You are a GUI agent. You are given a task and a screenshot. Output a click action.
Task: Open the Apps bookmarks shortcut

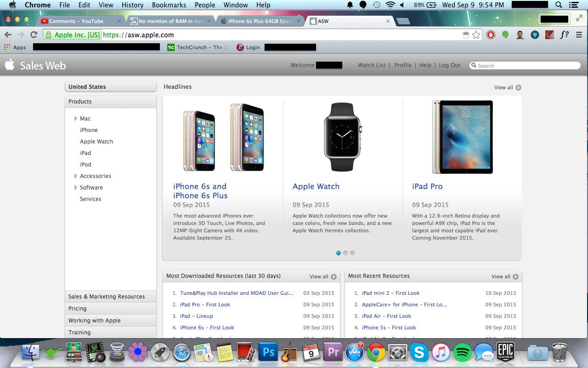click(x=15, y=47)
